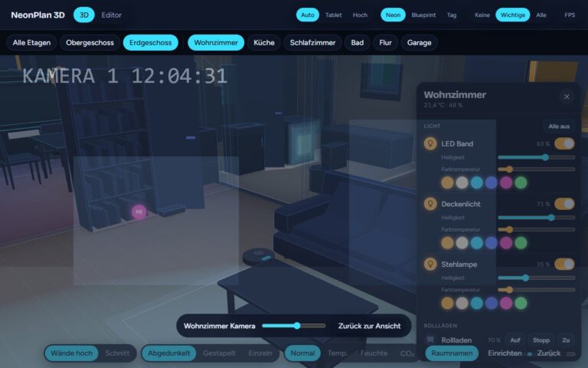Click the Einrichten option

(x=505, y=353)
